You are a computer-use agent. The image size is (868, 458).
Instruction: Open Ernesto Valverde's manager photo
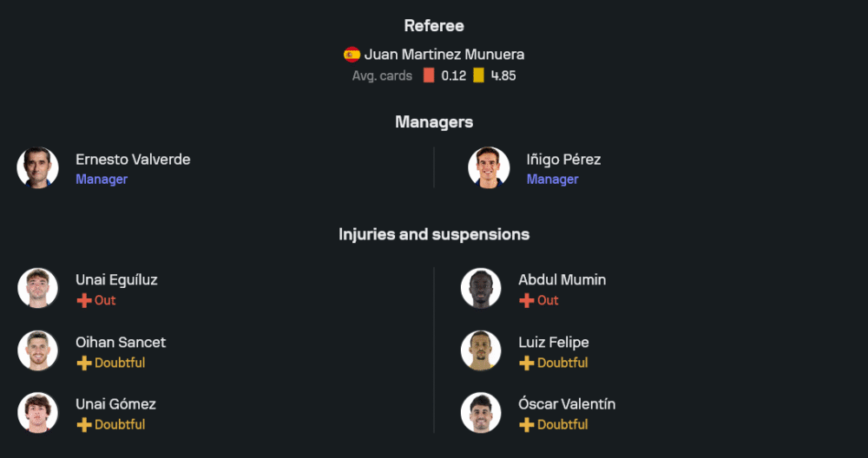[x=38, y=167]
